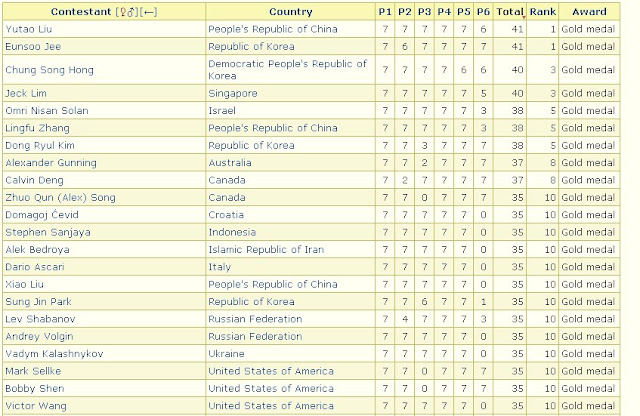The height and width of the screenshot is (416, 640).
Task: Click the gender symbols toggle in Contestant header
Action: click(x=127, y=12)
